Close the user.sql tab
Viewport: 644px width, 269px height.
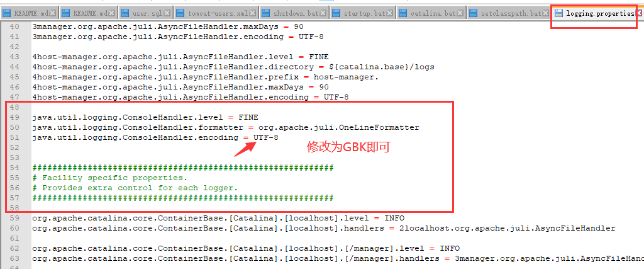pos(169,13)
